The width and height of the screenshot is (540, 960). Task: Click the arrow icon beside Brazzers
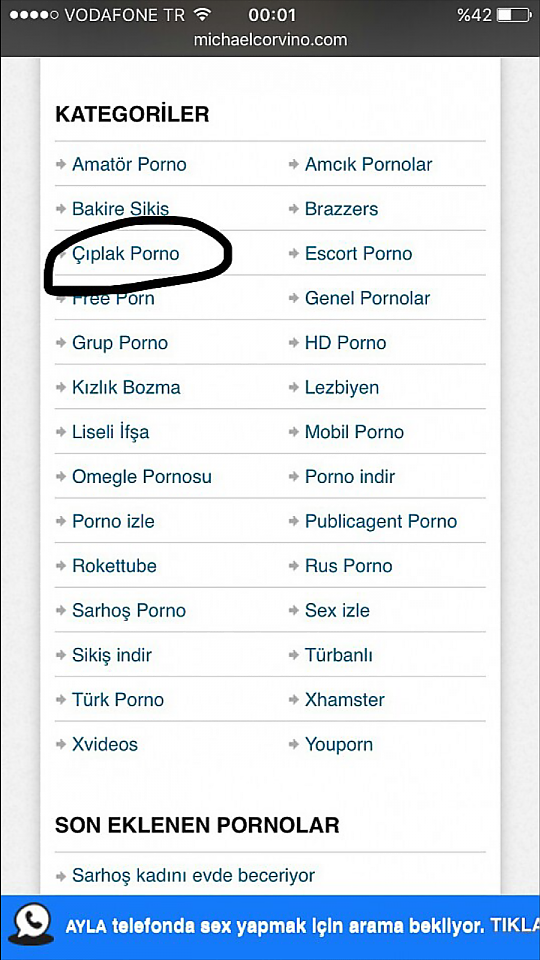click(294, 209)
